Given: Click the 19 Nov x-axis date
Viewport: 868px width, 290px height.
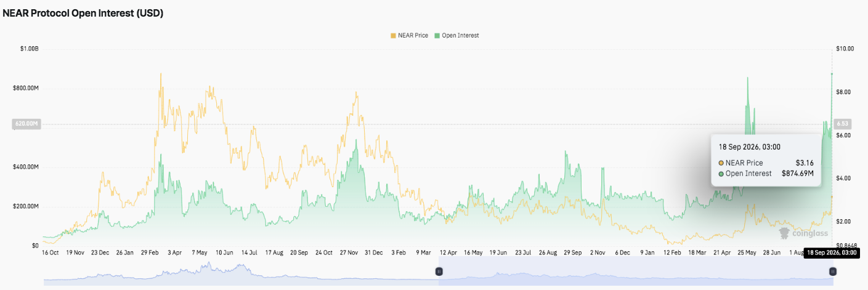Looking at the screenshot, I should (75, 252).
